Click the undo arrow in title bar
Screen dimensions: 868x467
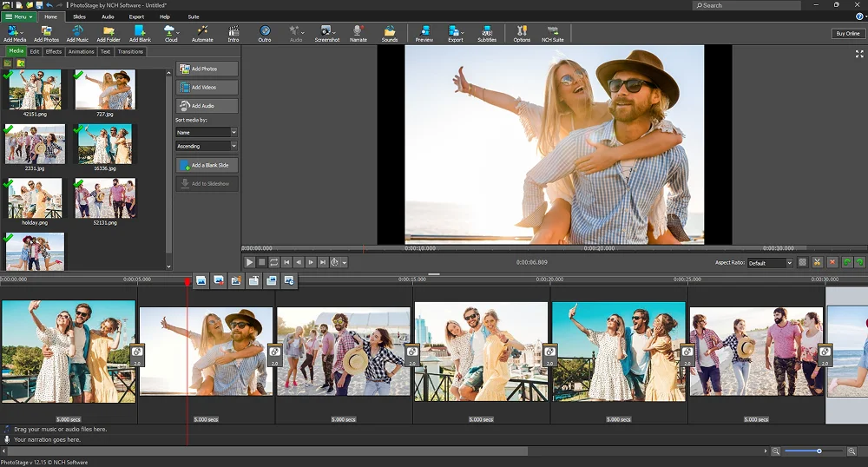click(x=49, y=5)
